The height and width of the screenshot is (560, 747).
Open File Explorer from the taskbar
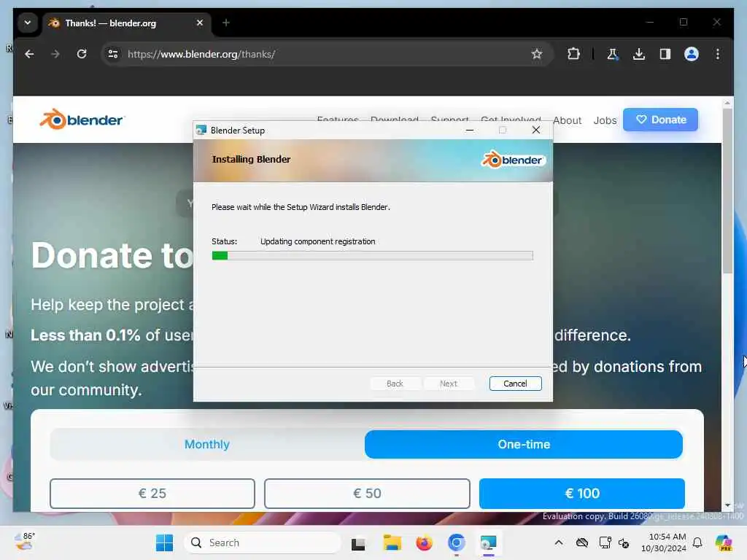click(392, 542)
